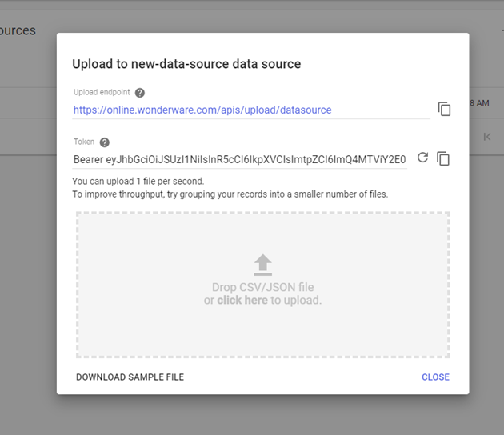Click the "Token" field label
The image size is (504, 435).
pos(84,142)
